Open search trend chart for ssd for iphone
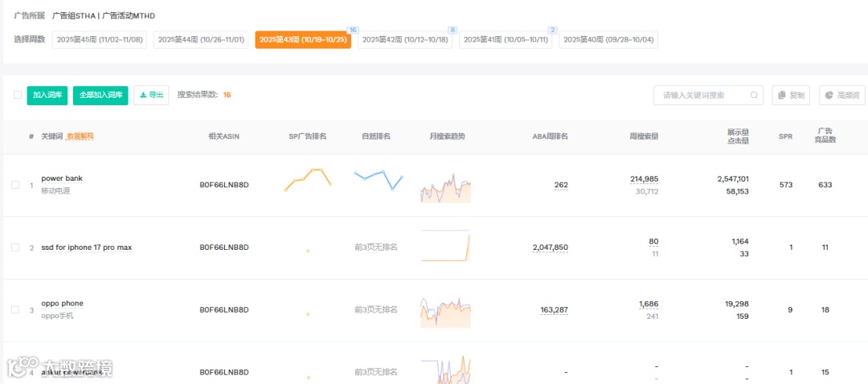The height and width of the screenshot is (384, 868). pos(446,246)
